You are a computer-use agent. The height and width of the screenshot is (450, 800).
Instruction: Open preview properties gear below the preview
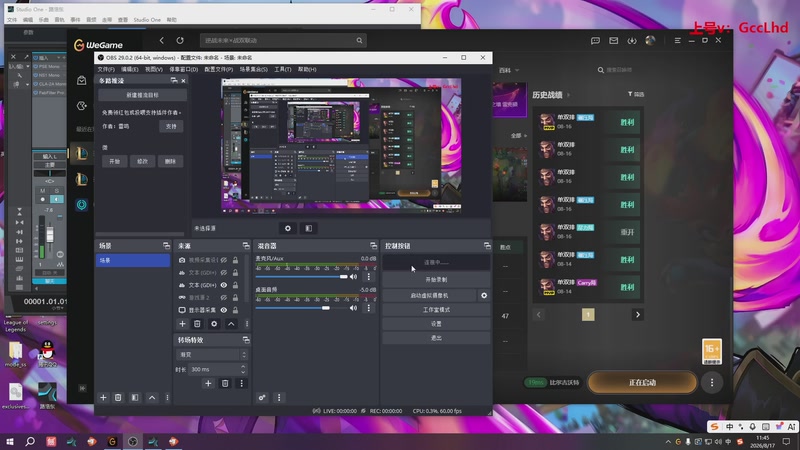(x=288, y=228)
